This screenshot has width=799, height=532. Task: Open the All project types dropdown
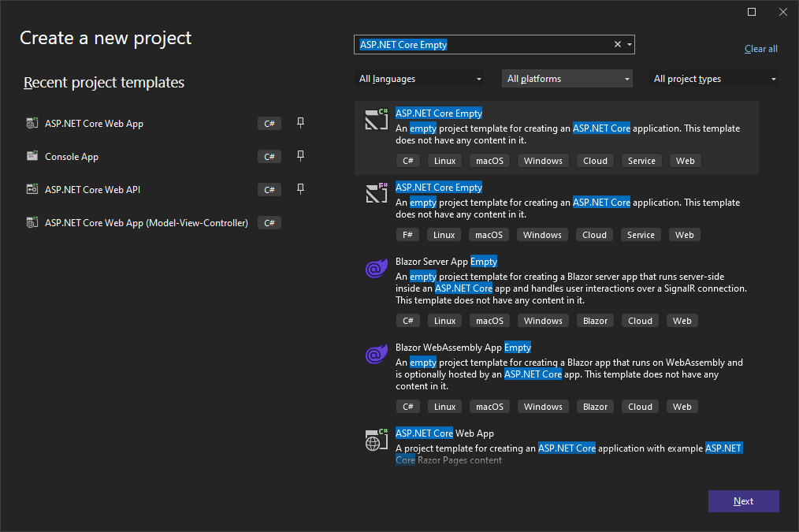pyautogui.click(x=713, y=79)
